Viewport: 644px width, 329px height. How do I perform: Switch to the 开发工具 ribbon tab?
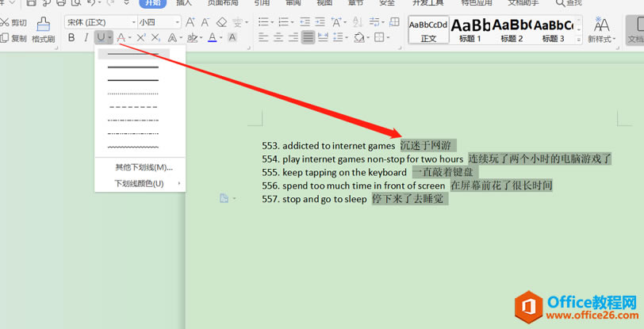click(x=428, y=3)
